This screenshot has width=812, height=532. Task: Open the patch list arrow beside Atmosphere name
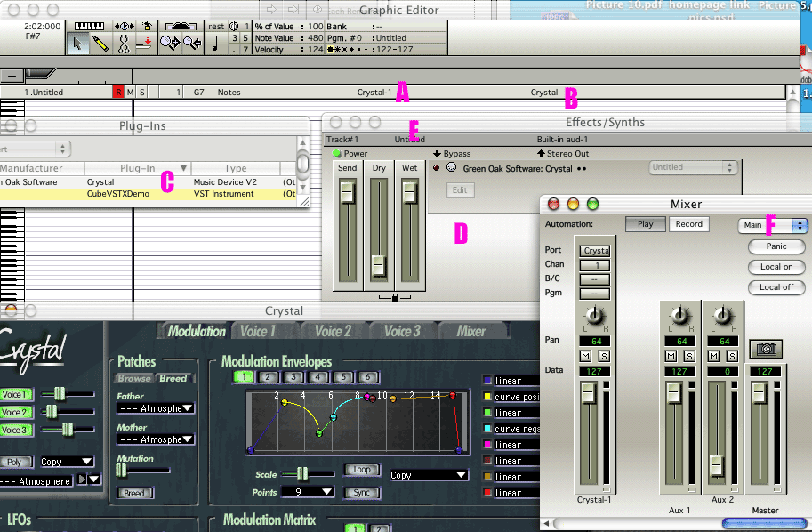coord(94,480)
